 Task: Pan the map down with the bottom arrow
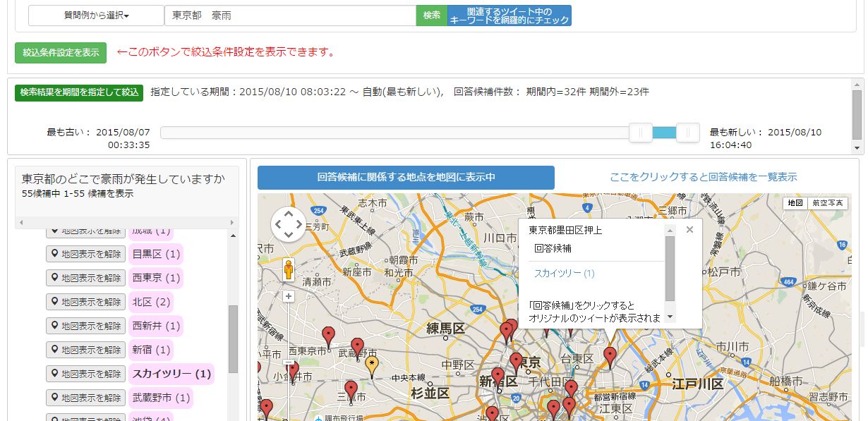[289, 234]
